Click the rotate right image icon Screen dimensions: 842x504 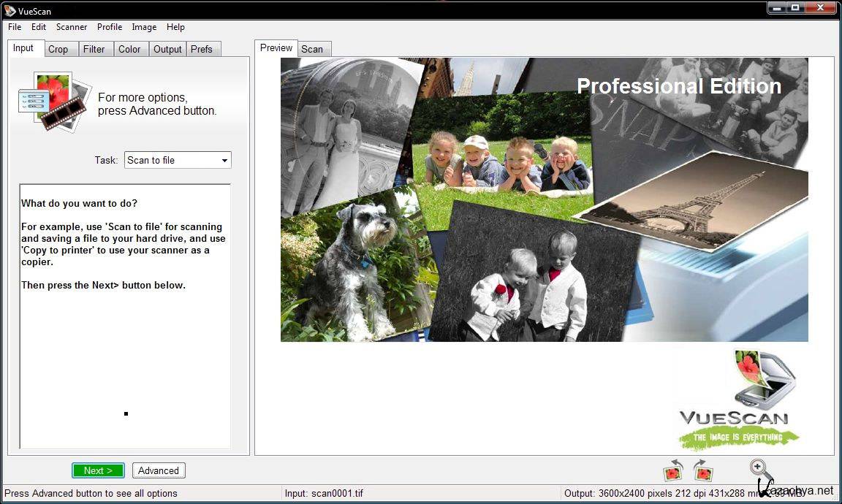702,471
